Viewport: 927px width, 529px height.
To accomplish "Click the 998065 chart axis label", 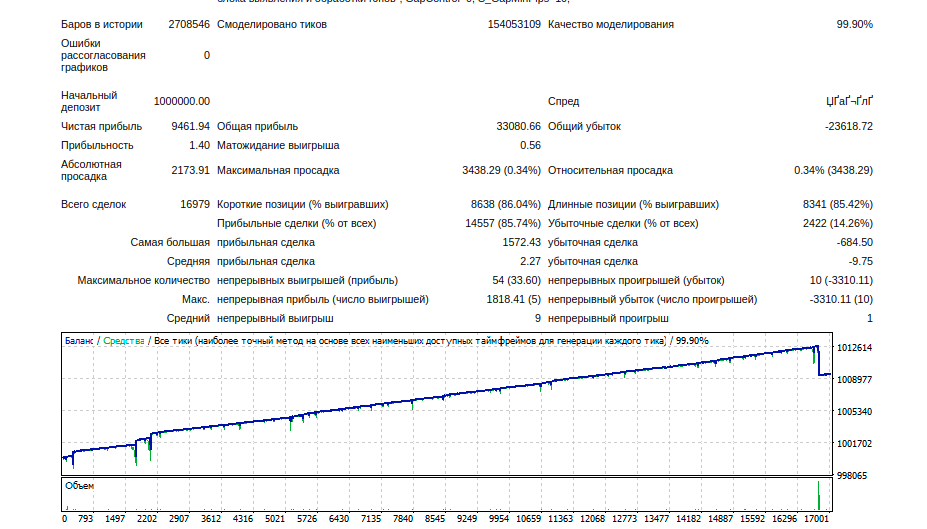I will coord(852,475).
